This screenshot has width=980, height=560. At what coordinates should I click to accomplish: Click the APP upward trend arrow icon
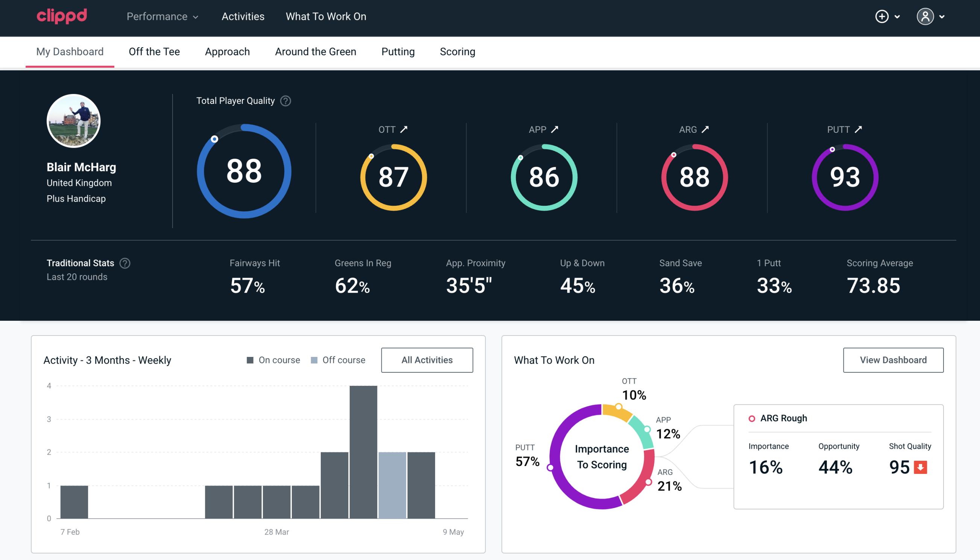point(555,129)
